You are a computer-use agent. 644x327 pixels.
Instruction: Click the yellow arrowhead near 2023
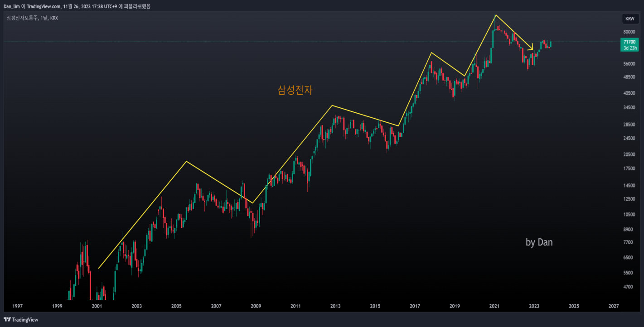(x=532, y=48)
